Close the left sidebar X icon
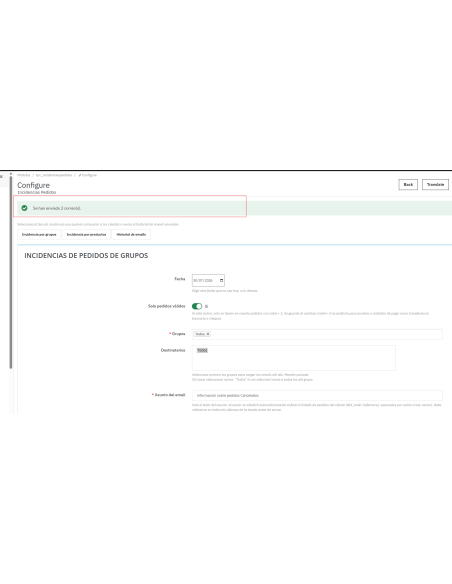The height and width of the screenshot is (584, 452). pyautogui.click(x=1, y=176)
